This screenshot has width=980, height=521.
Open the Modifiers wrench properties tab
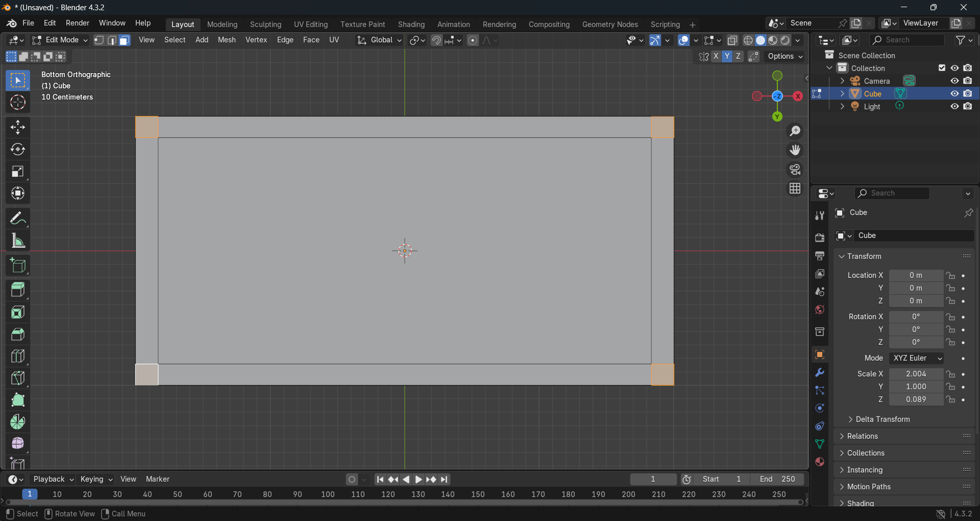820,372
